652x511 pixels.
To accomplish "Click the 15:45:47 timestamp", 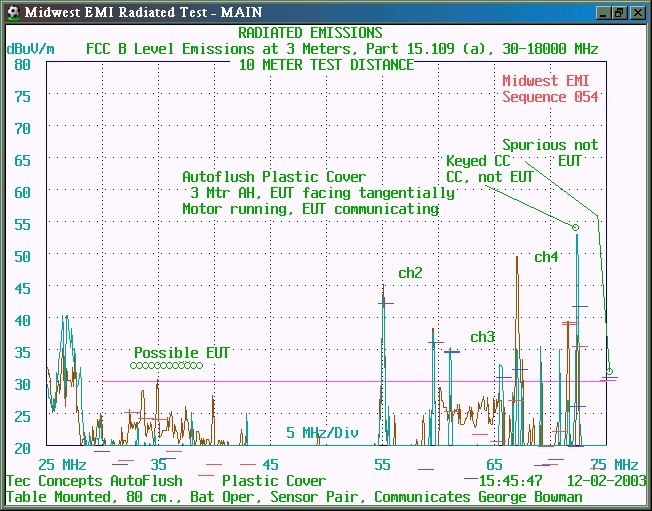I will (511, 481).
